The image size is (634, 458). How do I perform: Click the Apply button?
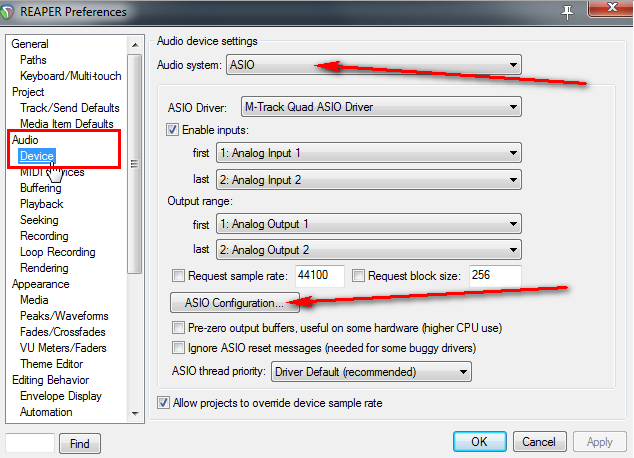coord(599,442)
